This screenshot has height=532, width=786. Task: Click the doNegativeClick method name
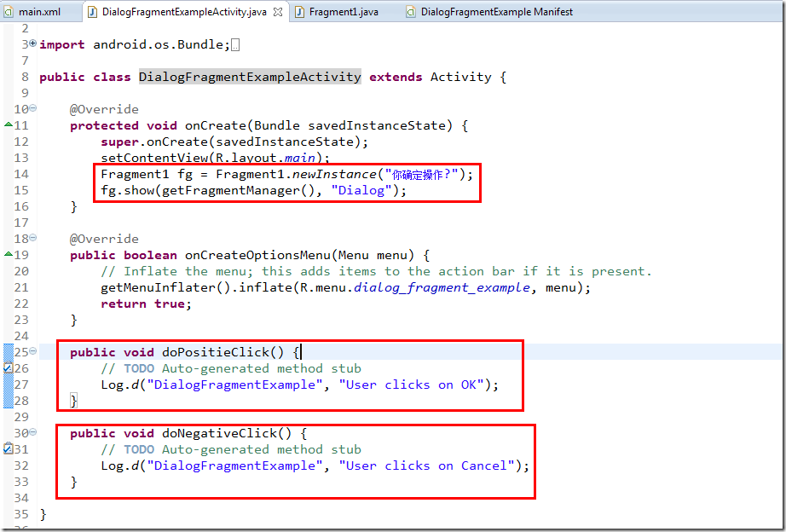(219, 433)
